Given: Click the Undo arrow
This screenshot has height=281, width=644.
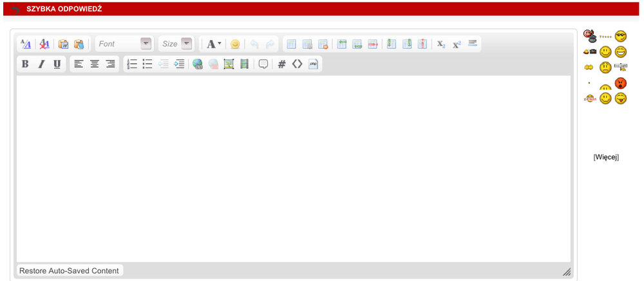Looking at the screenshot, I should pos(254,44).
